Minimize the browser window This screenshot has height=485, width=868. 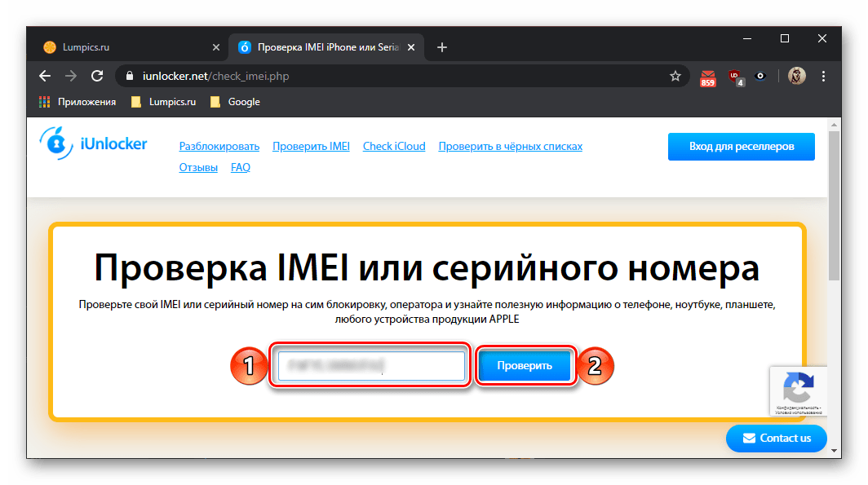click(x=747, y=38)
